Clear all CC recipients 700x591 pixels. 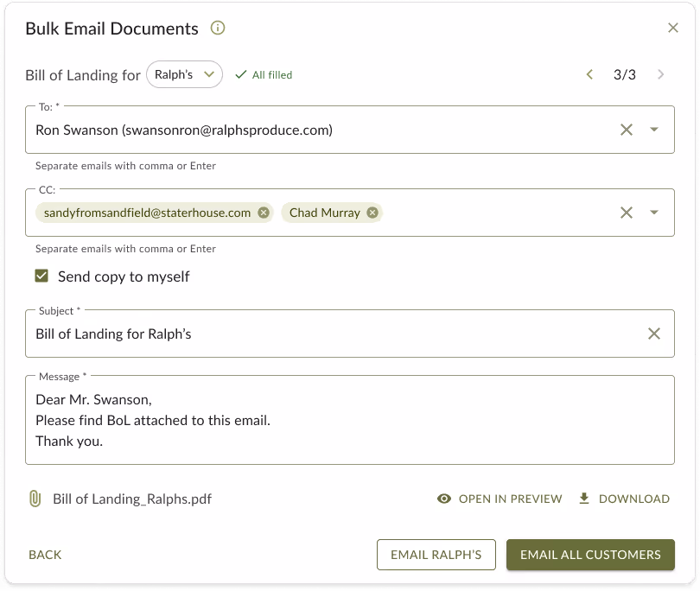coord(626,212)
